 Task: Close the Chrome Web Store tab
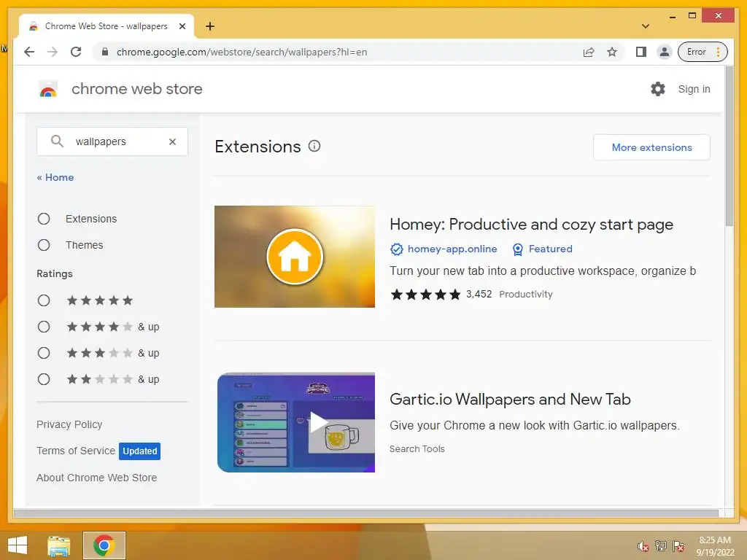[182, 26]
